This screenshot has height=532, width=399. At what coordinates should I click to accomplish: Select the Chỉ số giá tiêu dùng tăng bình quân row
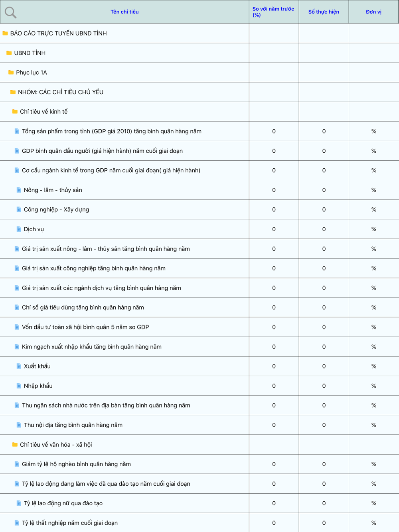(83, 307)
